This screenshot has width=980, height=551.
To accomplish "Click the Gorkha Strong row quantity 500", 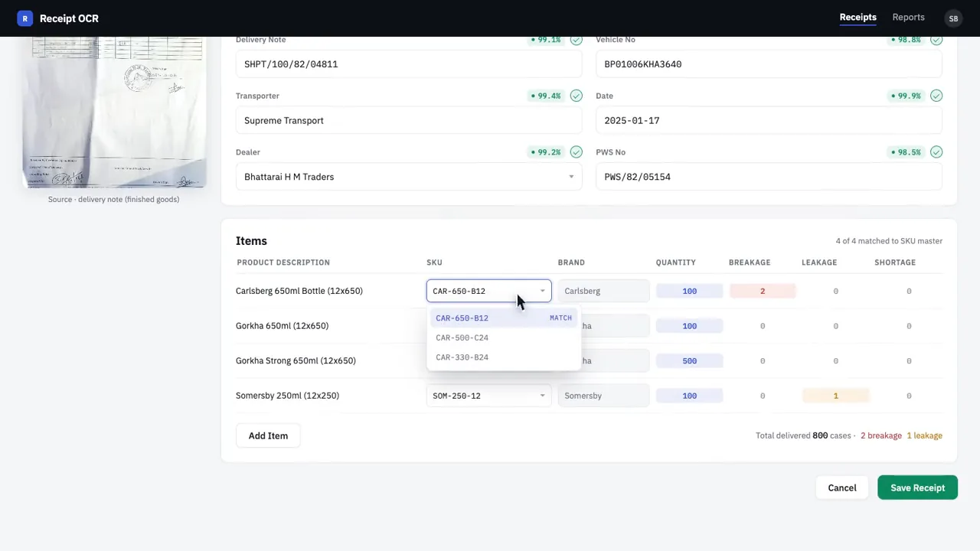I will point(689,360).
